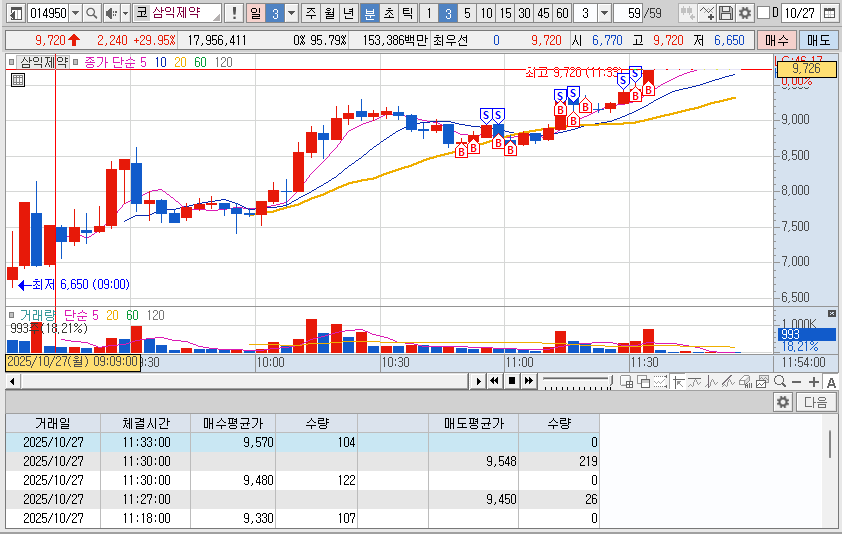
Task: Open the interval value dropdown showing 3
Action: click(x=603, y=13)
